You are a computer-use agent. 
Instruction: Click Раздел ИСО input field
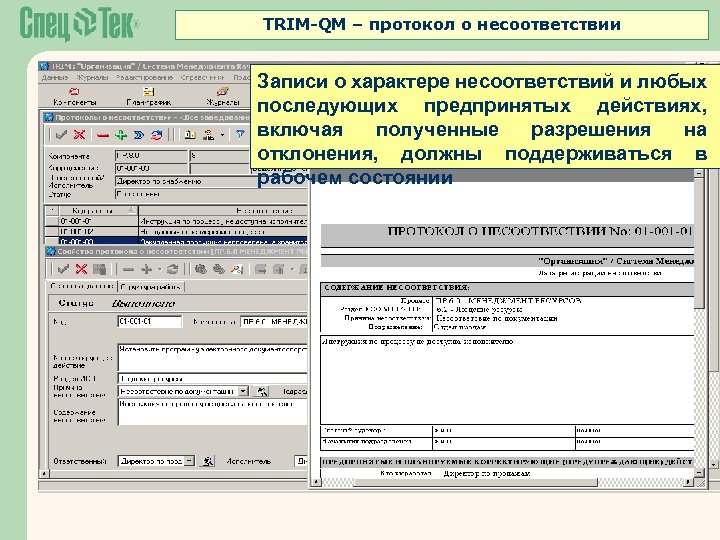(213, 379)
